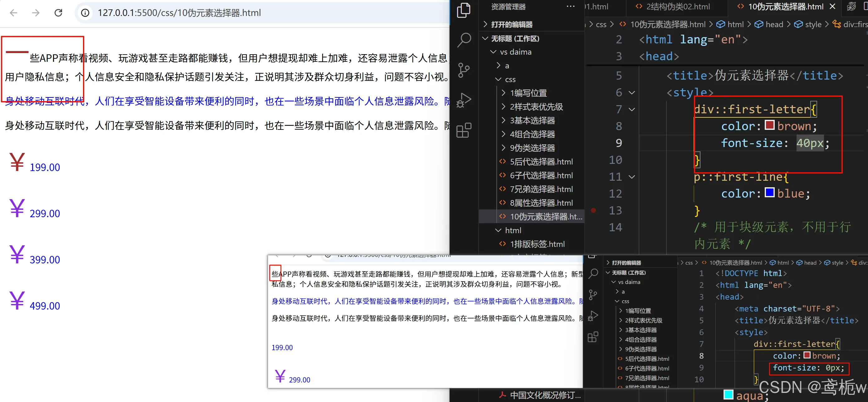
Task: Click line number 9 in gutter
Action: click(619, 143)
